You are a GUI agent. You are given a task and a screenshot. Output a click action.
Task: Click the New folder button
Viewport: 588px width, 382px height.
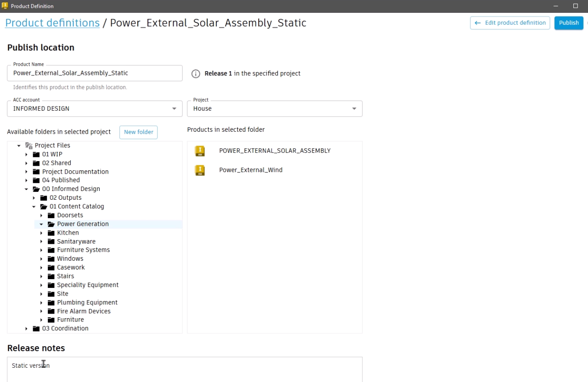pos(138,132)
